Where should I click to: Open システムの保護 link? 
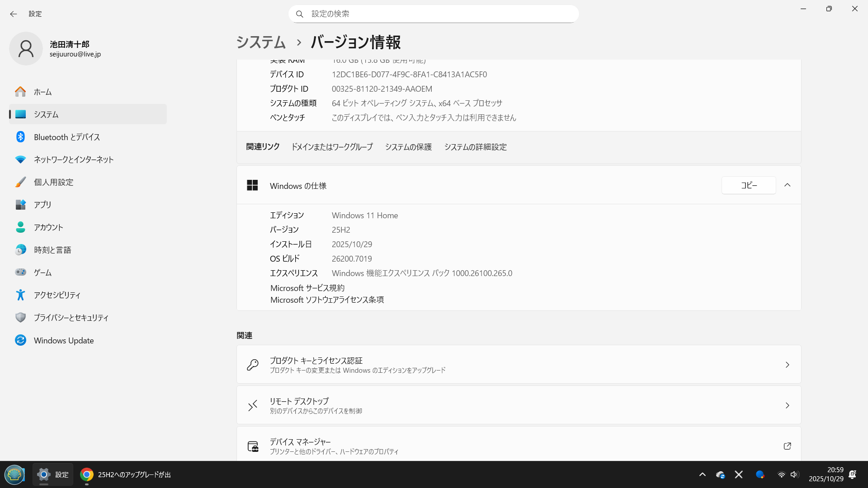408,147
